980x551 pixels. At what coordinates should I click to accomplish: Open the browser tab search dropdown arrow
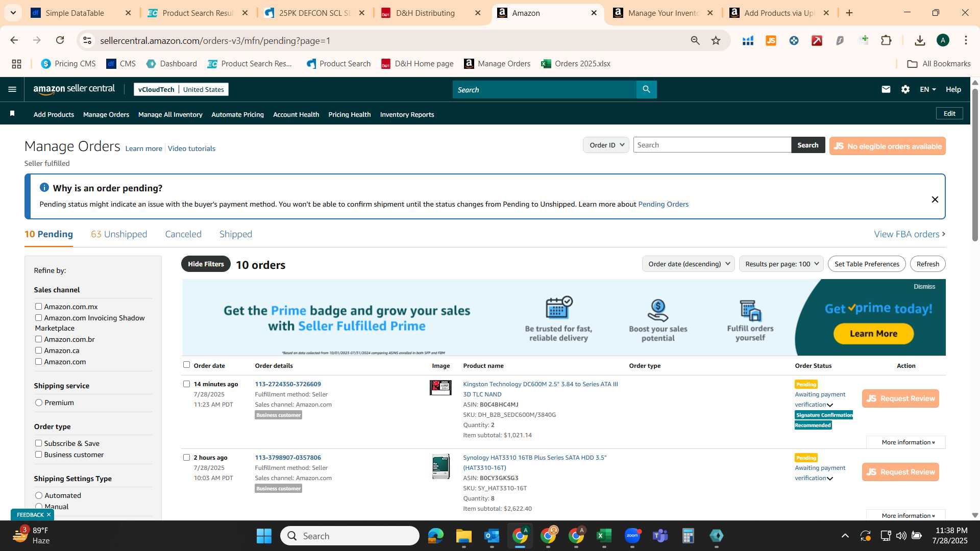[13, 13]
